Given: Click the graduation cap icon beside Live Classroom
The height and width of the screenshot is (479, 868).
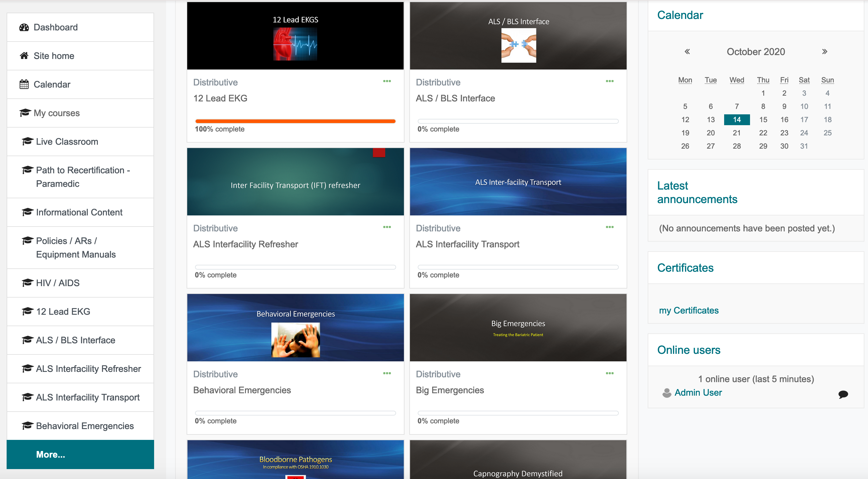Looking at the screenshot, I should 27,141.
